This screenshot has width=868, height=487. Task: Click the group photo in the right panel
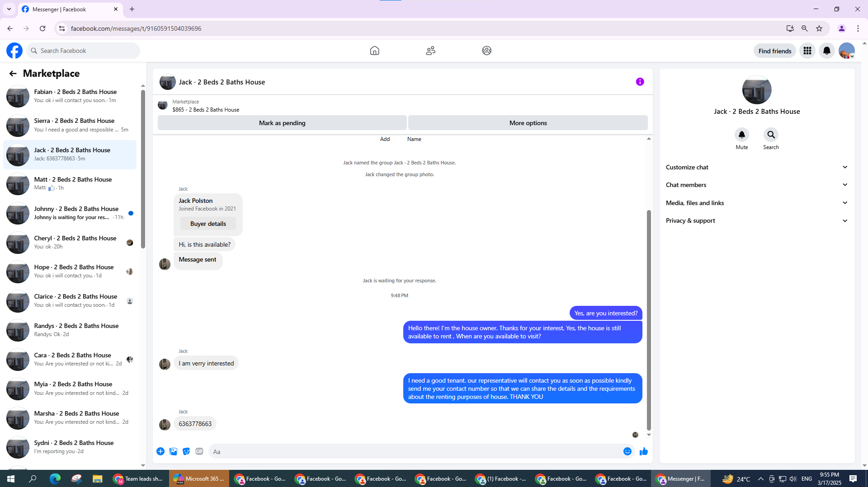tap(756, 90)
